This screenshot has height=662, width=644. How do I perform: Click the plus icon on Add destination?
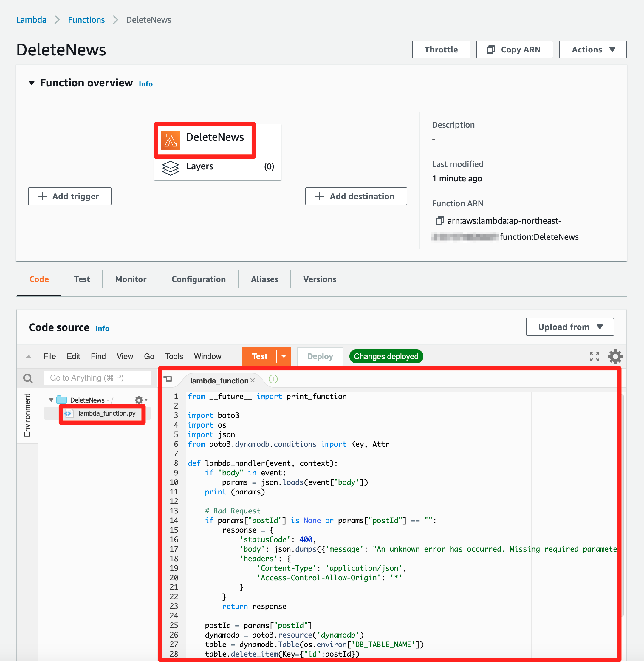click(x=319, y=196)
